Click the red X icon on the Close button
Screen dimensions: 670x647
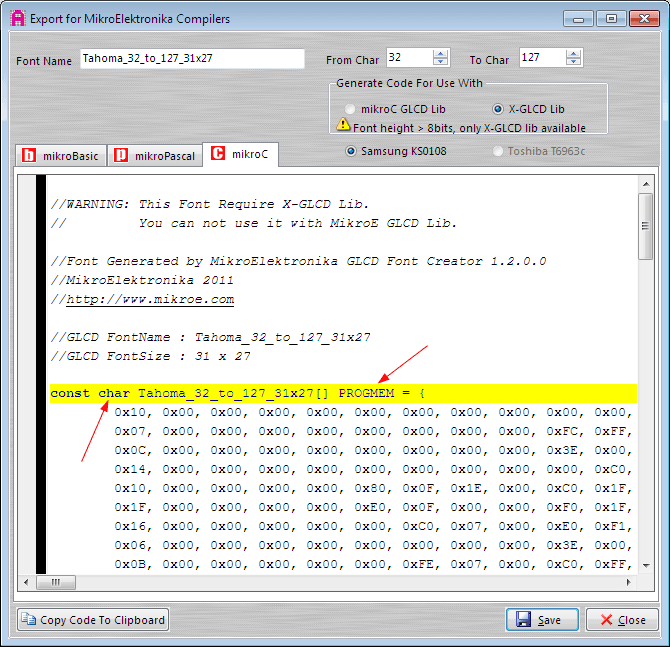click(606, 619)
